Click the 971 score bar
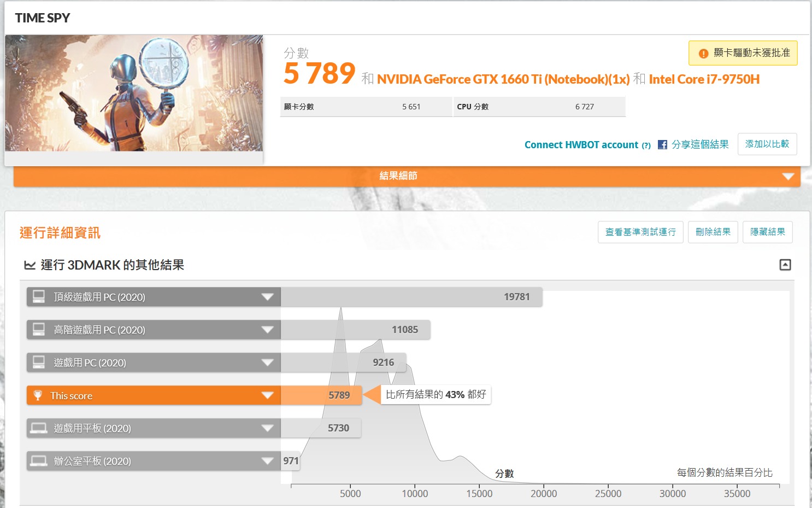The width and height of the screenshot is (812, 508). 291,461
